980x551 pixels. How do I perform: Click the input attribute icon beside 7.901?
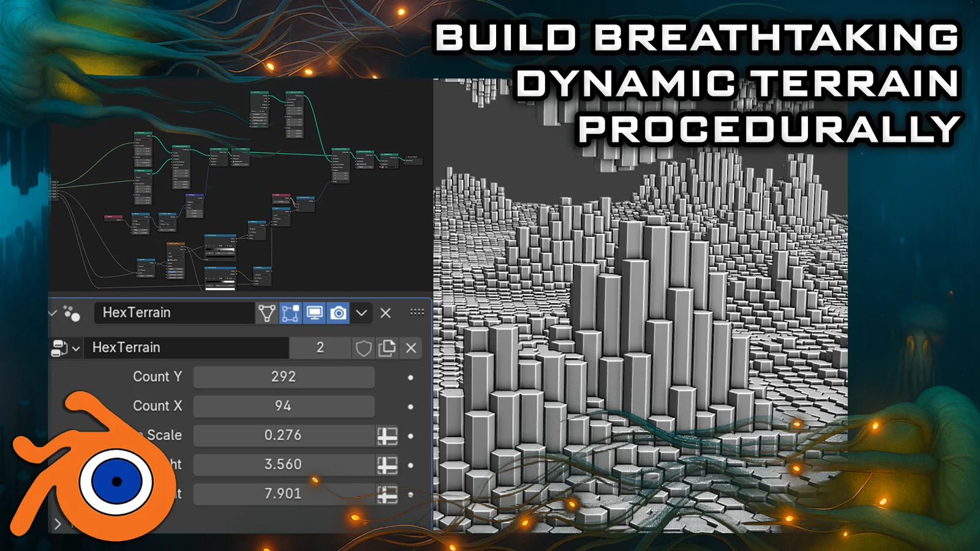click(x=388, y=494)
